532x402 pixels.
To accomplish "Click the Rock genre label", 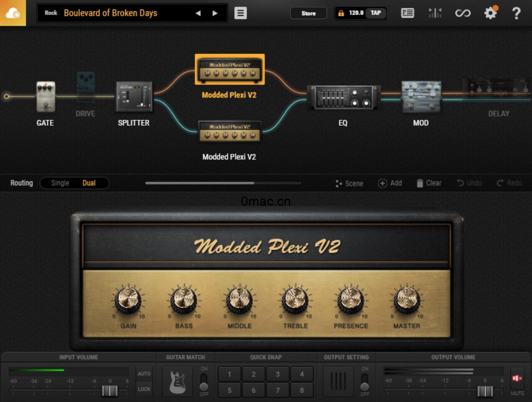I will 51,13.
